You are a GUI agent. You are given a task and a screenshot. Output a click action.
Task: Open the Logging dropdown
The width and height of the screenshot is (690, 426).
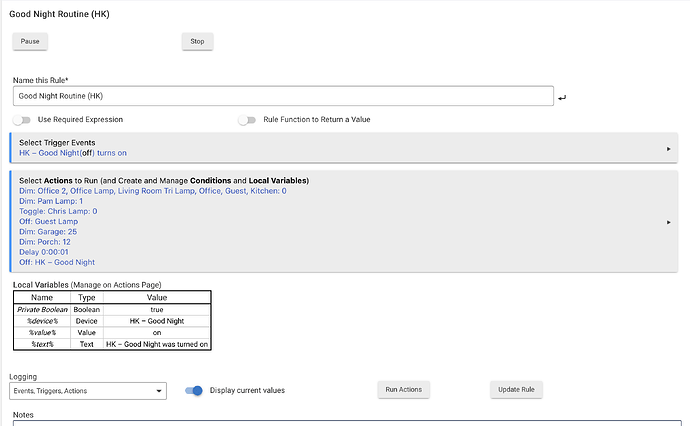(x=88, y=391)
